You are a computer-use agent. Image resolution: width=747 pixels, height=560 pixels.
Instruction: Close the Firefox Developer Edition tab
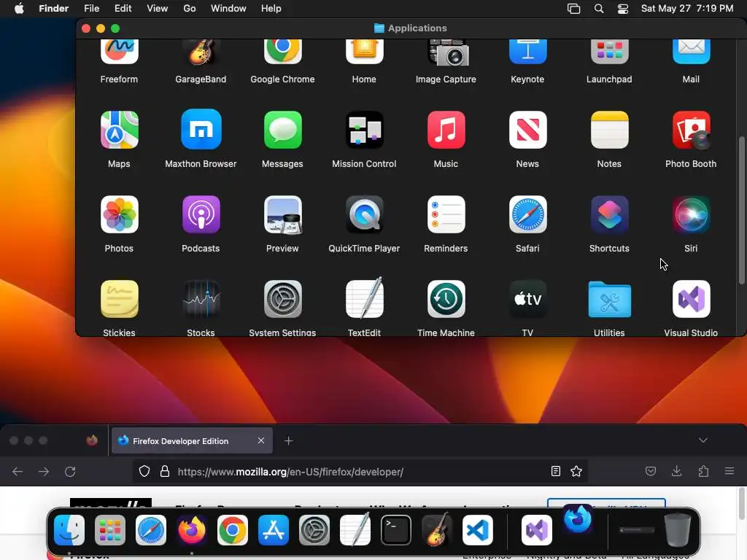click(261, 440)
